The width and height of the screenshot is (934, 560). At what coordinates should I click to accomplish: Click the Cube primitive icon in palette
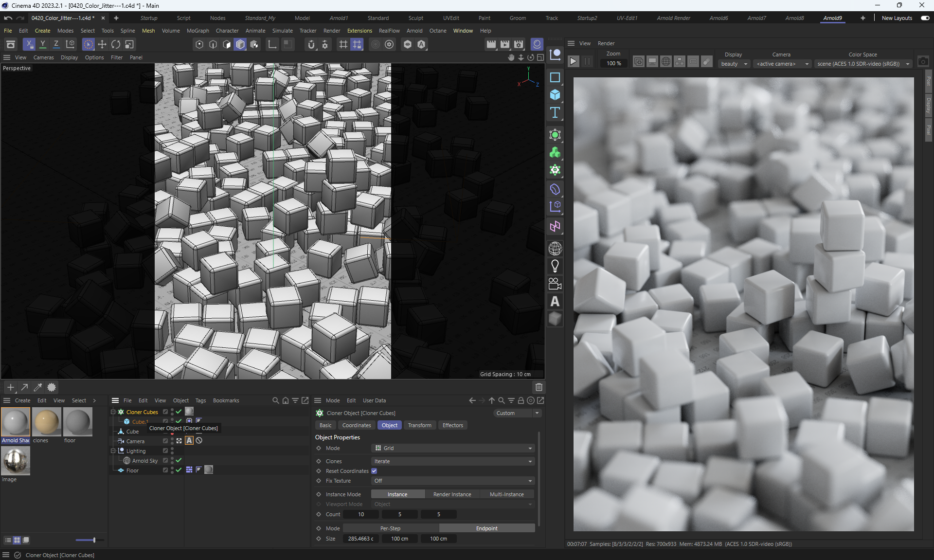click(x=555, y=95)
